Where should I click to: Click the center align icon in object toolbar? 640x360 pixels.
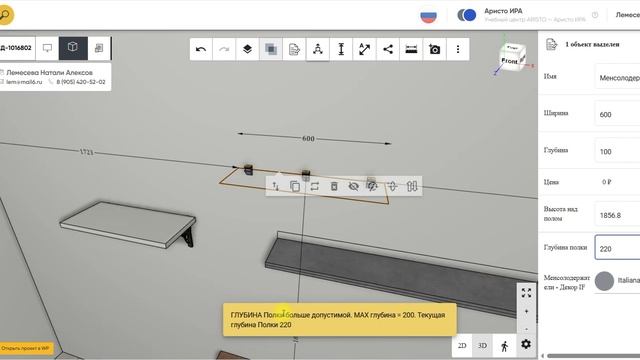(x=392, y=186)
